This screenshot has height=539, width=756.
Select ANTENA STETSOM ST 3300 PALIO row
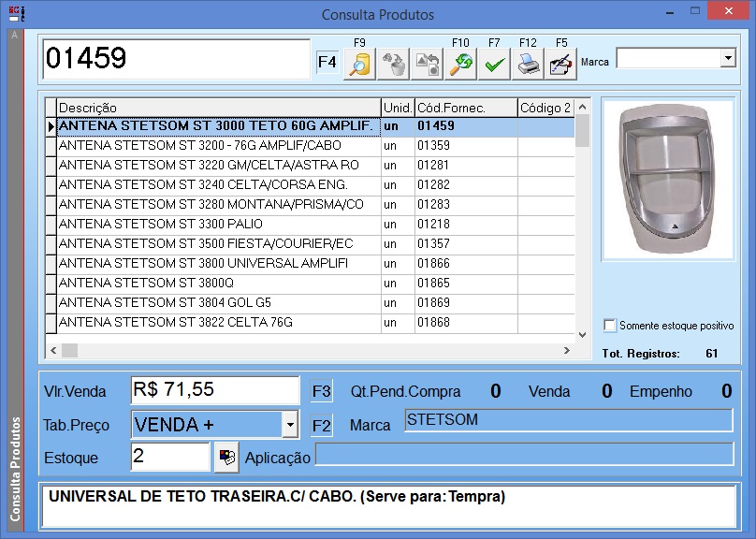[x=218, y=225]
